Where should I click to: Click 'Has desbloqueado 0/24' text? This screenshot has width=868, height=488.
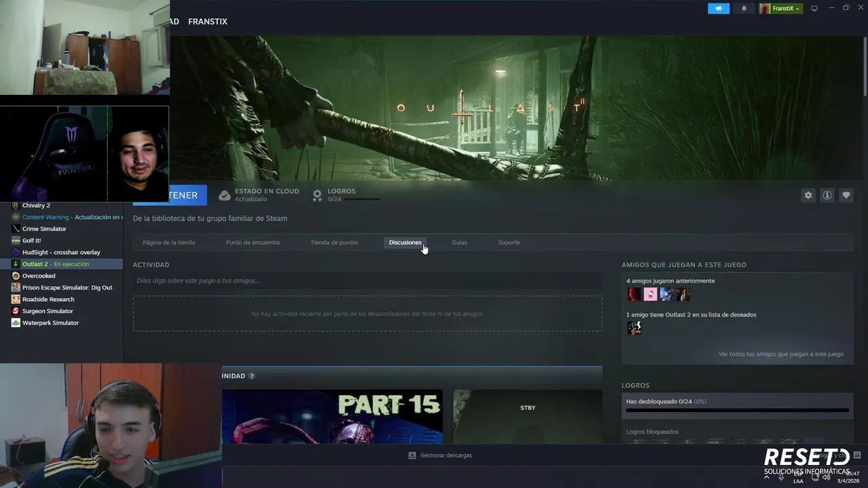click(x=666, y=401)
